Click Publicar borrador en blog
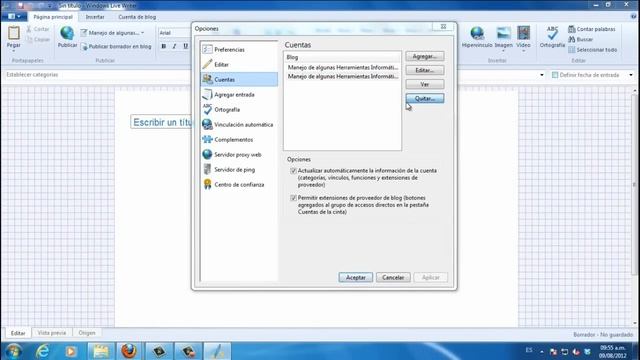 coord(116,47)
